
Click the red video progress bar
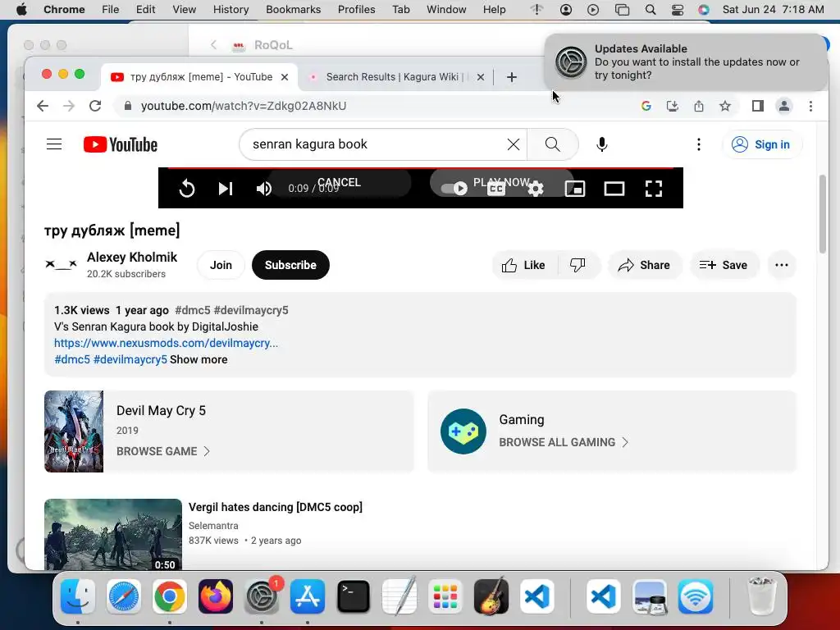point(421,169)
